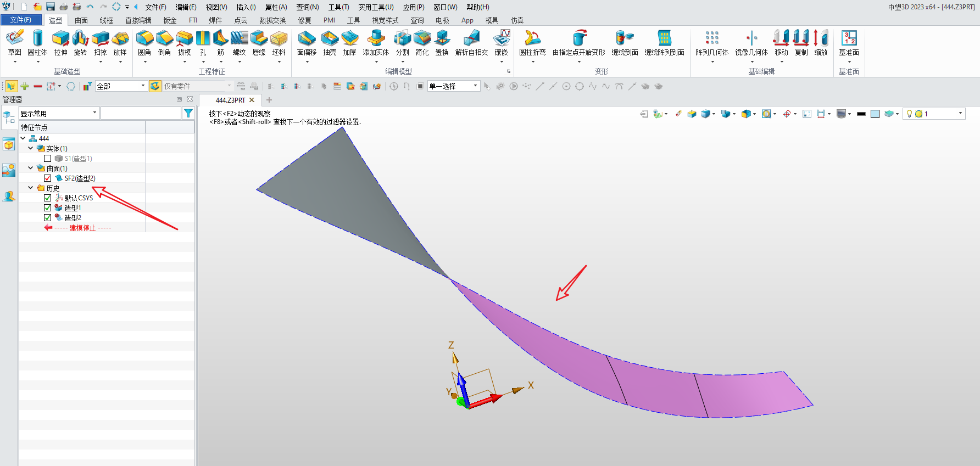Enable the S1(造型1) checkbox
The width and height of the screenshot is (980, 466).
pos(48,159)
